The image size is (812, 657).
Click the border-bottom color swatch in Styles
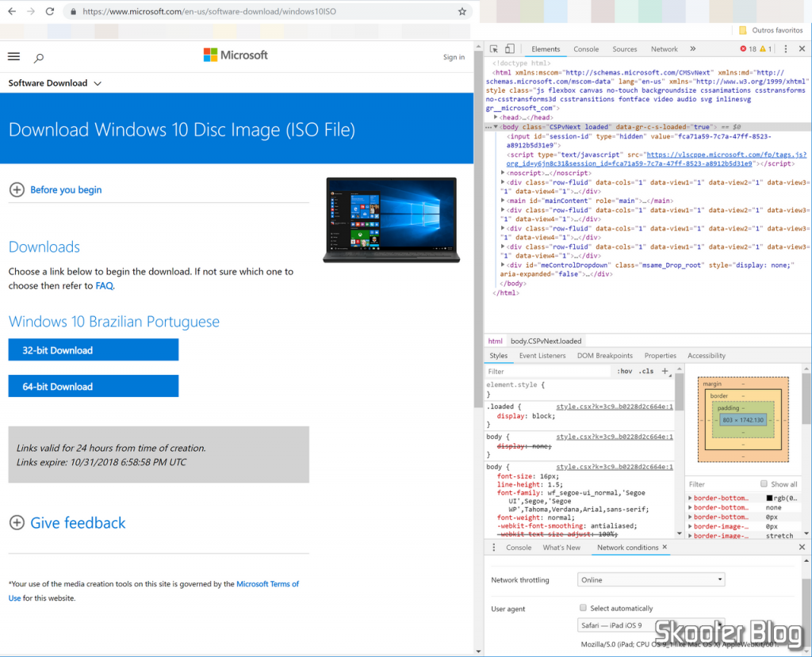(769, 498)
